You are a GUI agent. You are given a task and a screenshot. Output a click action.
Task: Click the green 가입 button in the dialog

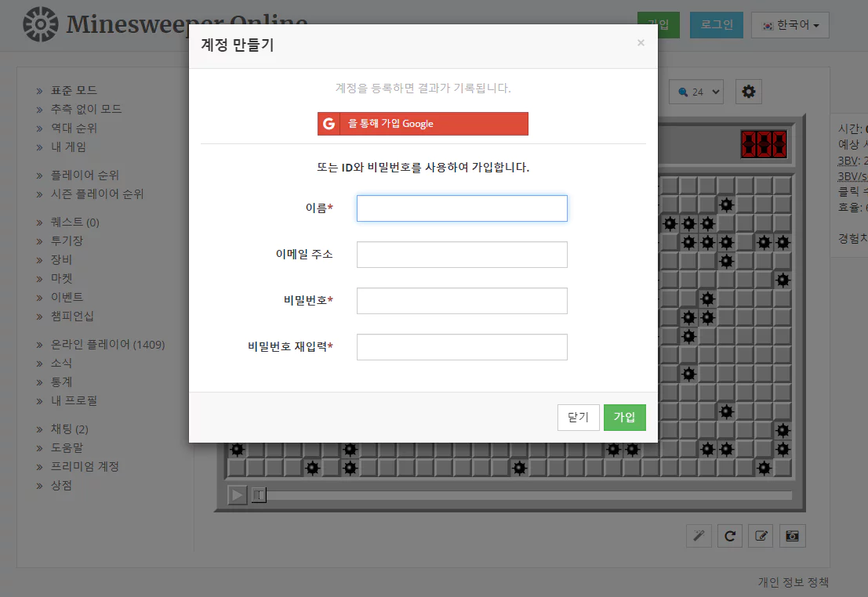click(624, 417)
